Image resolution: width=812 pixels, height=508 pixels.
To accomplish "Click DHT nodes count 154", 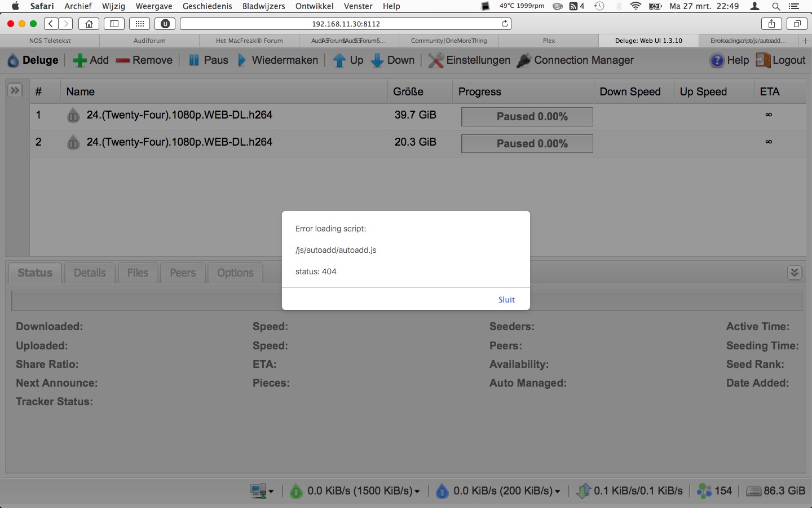I will click(x=714, y=491).
